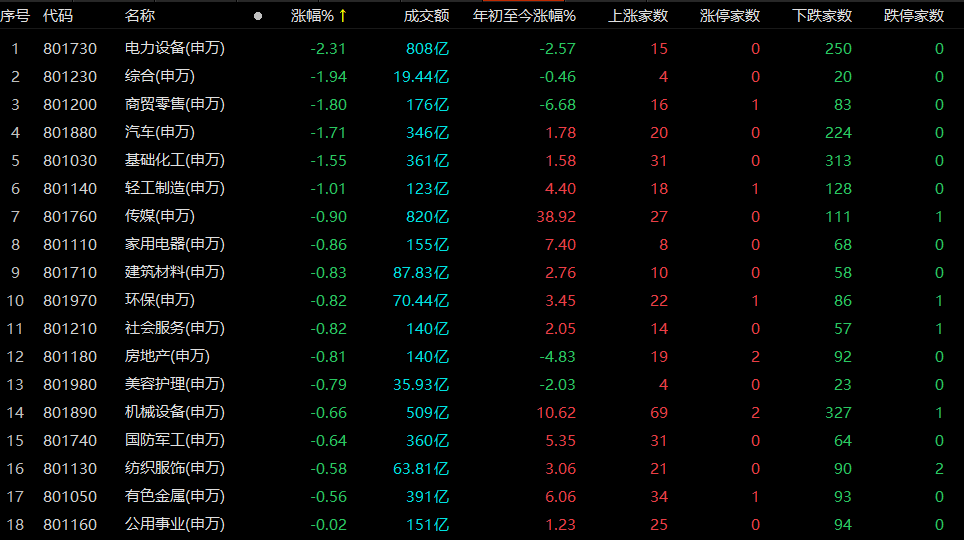Select 国防军工(申万) sector name

pyautogui.click(x=175, y=440)
